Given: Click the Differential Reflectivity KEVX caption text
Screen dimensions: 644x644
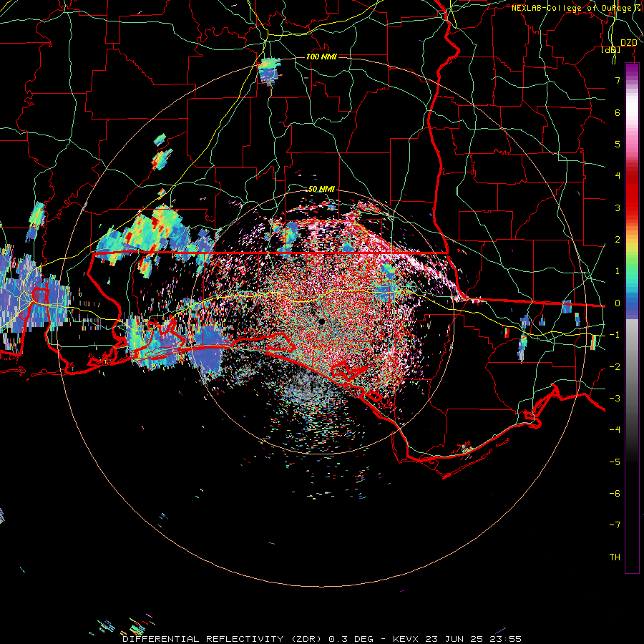Looking at the screenshot, I should 322,639.
